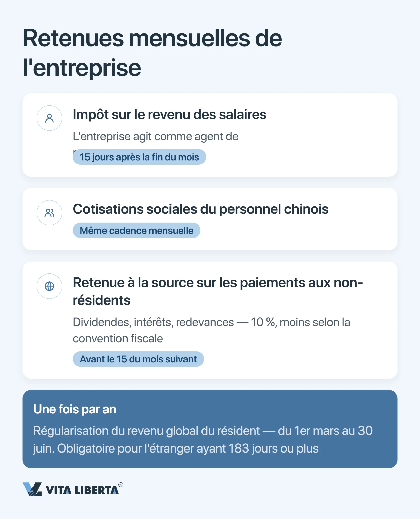The image size is (420, 519).
Task: Click the globe icon
Action: (49, 286)
